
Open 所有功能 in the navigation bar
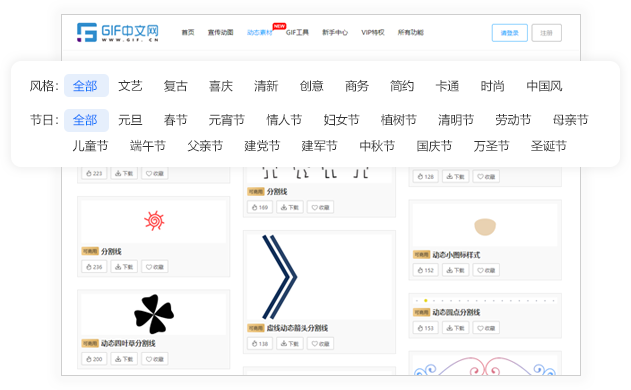point(410,33)
